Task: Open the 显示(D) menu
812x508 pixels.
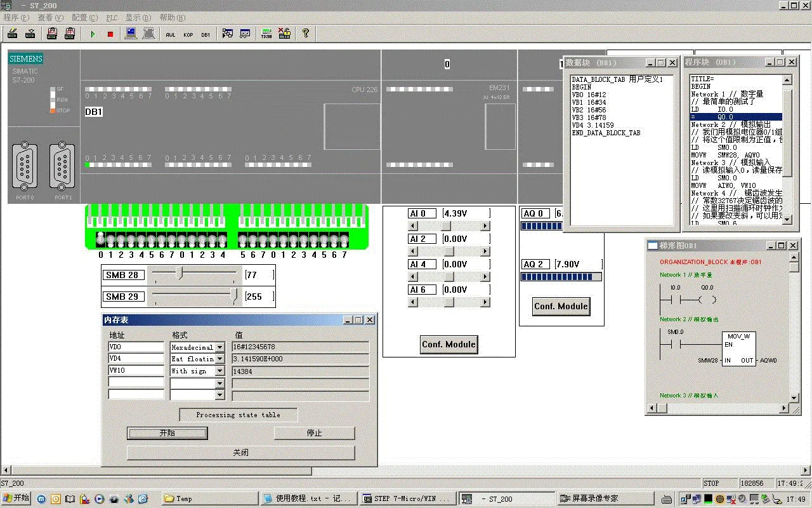Action: coord(138,18)
